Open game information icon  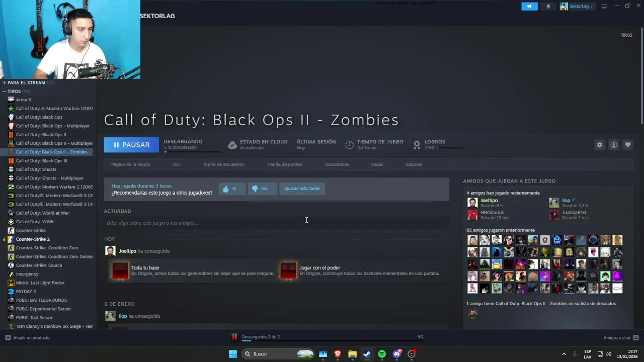tap(614, 145)
